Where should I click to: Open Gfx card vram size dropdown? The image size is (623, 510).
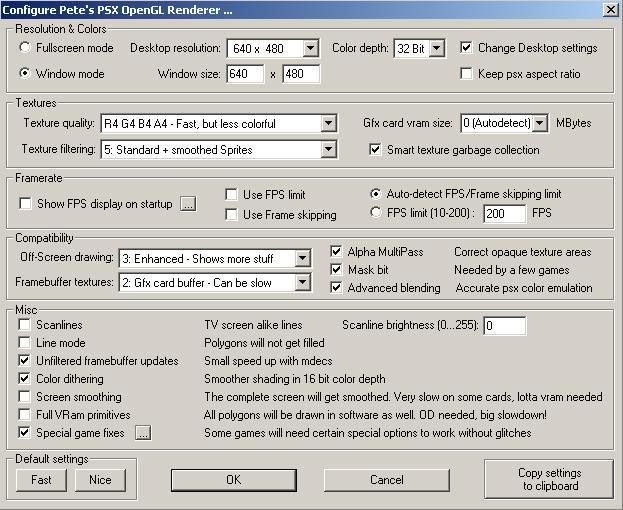coord(540,123)
